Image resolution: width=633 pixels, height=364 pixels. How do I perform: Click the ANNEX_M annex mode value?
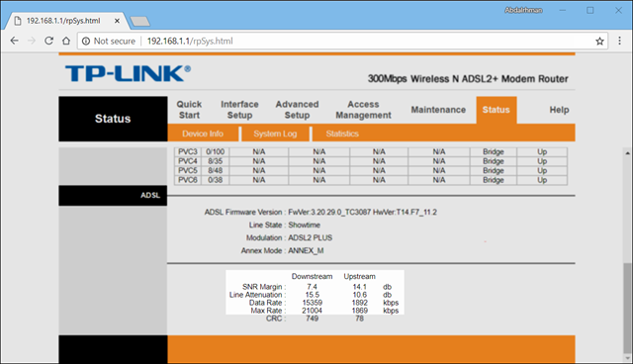click(306, 250)
